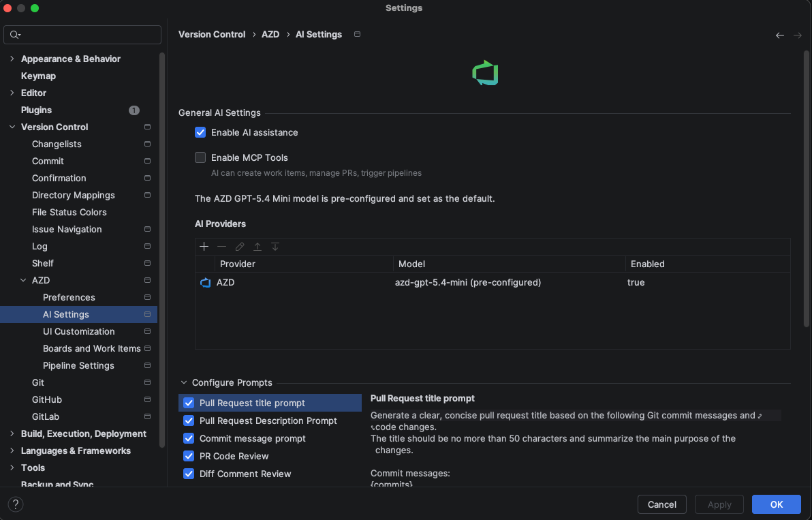Click project-level icon beside AI Settings breadcrumb

click(x=357, y=34)
